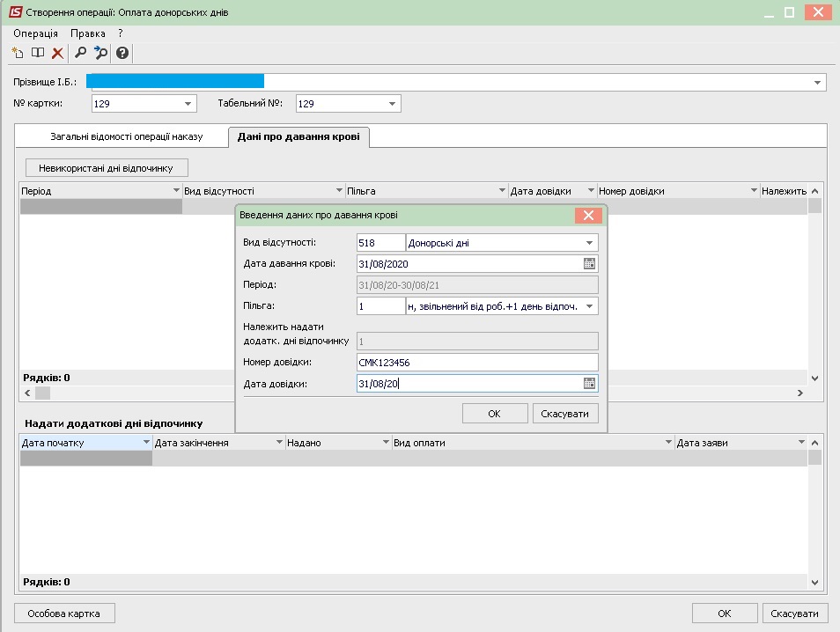Viewport: 840px width, 632px height.
Task: Click OK at the bottom of the main window
Action: click(725, 614)
